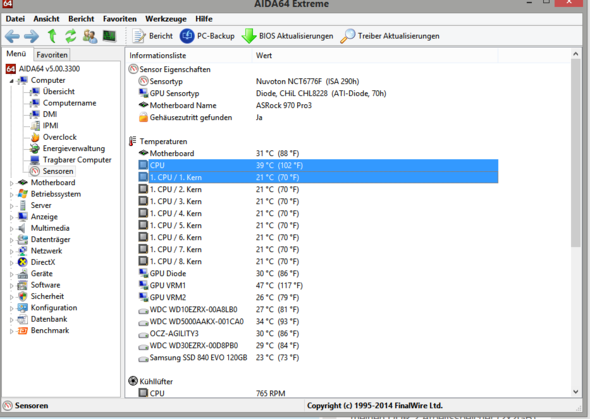Click the forward navigation arrow

click(31, 36)
